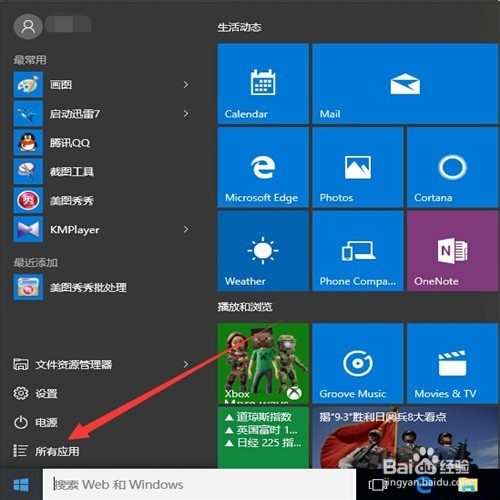Click the 所有应用 label
The width and height of the screenshot is (500, 500).
click(x=57, y=451)
